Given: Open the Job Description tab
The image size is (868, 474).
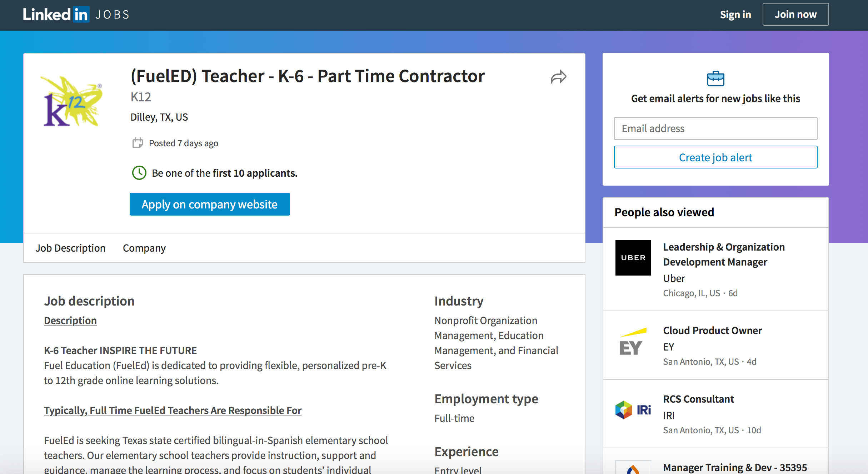Looking at the screenshot, I should (x=70, y=248).
